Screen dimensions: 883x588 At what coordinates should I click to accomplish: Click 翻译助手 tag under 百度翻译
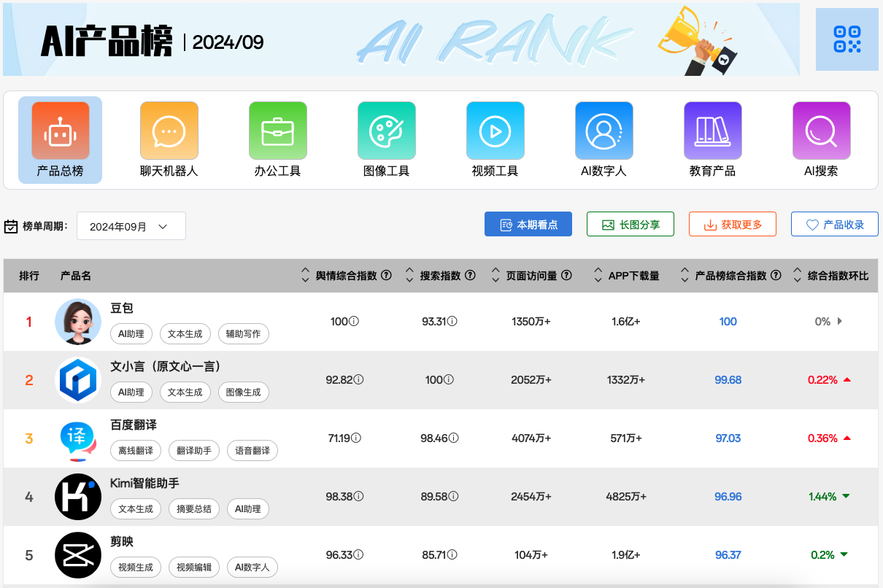194,451
